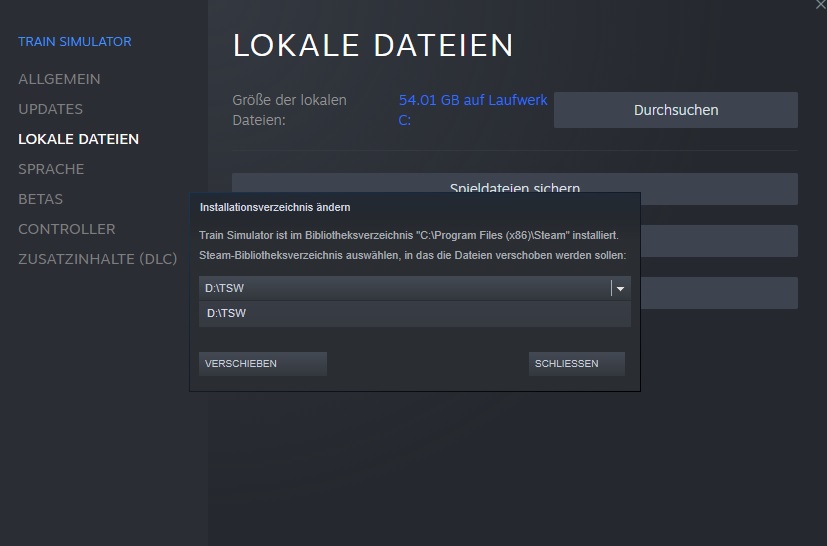Open the library folder dropdown arrow
Viewport: 827px width, 546px height.
(620, 289)
